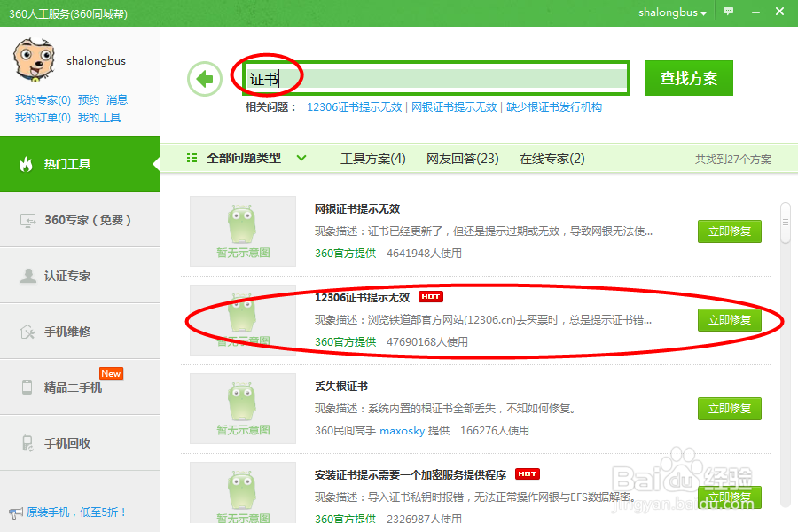The height and width of the screenshot is (532, 798).
Task: Open 预约 link under username
Action: (89, 100)
